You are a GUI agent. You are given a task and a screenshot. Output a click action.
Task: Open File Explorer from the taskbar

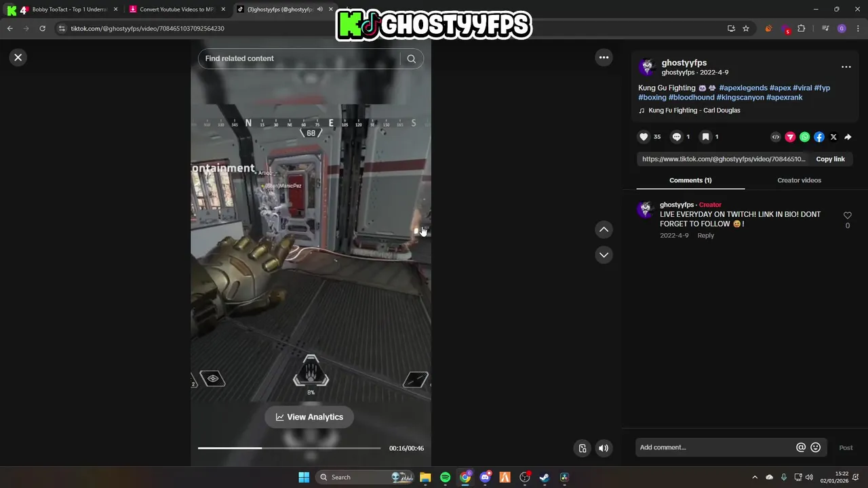[x=425, y=477]
